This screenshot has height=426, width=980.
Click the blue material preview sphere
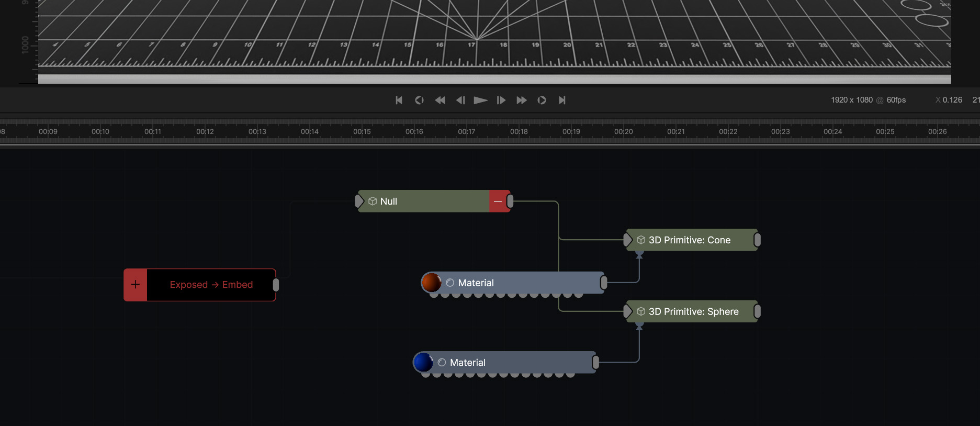[423, 362]
